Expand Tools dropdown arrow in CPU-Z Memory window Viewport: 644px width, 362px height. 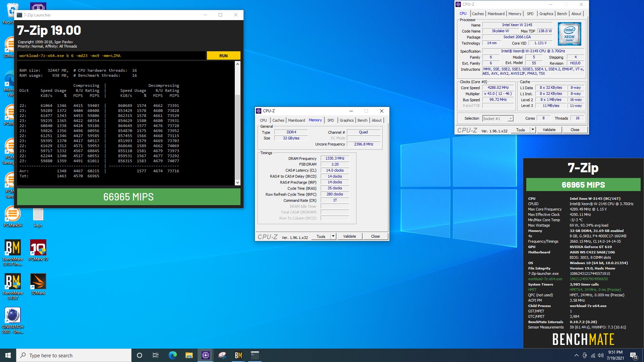click(x=333, y=236)
